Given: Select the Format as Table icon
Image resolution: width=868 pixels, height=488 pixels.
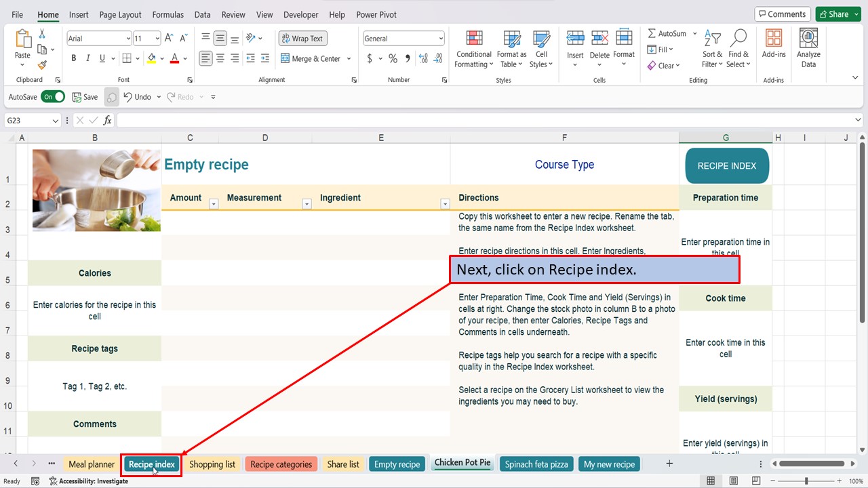Looking at the screenshot, I should (x=511, y=47).
